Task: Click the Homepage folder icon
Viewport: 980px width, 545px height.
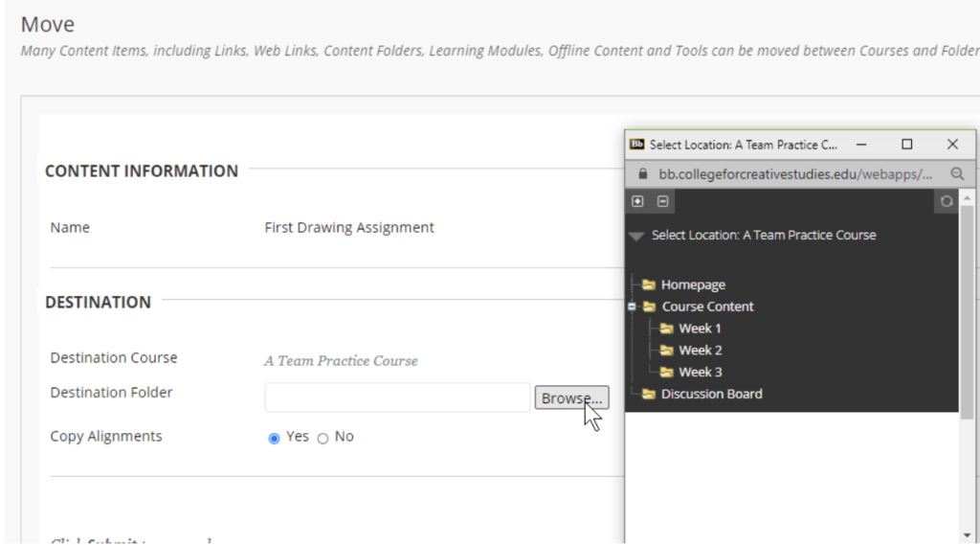Action: click(x=649, y=284)
